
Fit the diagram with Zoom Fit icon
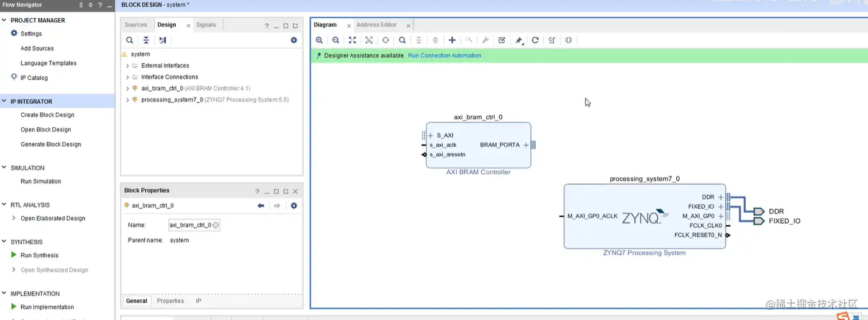point(352,40)
